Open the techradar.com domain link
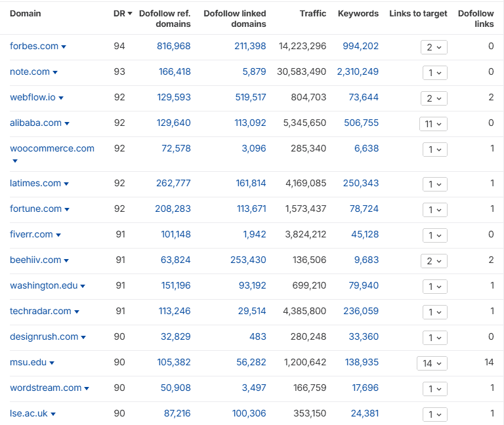This screenshot has width=504, height=425. coord(41,311)
